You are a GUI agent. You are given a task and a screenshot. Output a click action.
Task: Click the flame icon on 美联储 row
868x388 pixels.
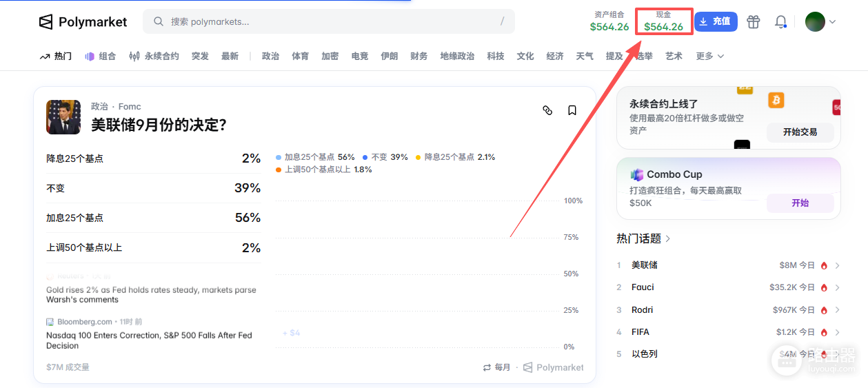[824, 265]
